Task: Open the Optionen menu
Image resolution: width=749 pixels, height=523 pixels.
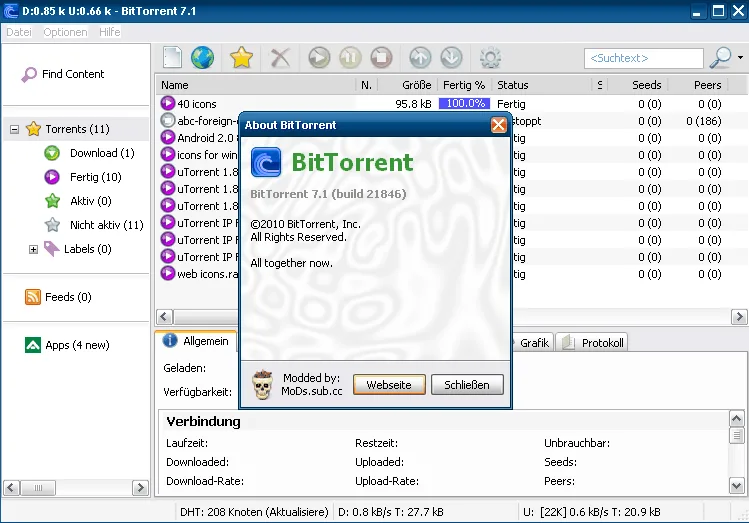Action: tap(65, 32)
